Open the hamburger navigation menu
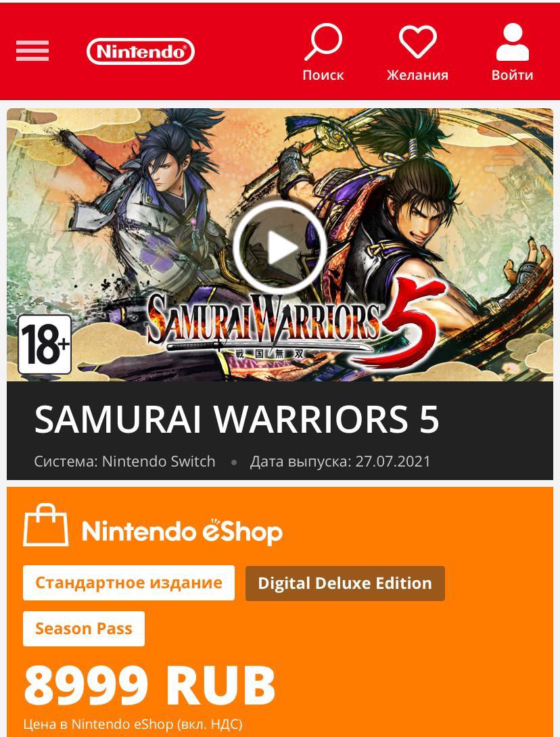The height and width of the screenshot is (737, 560). (32, 51)
